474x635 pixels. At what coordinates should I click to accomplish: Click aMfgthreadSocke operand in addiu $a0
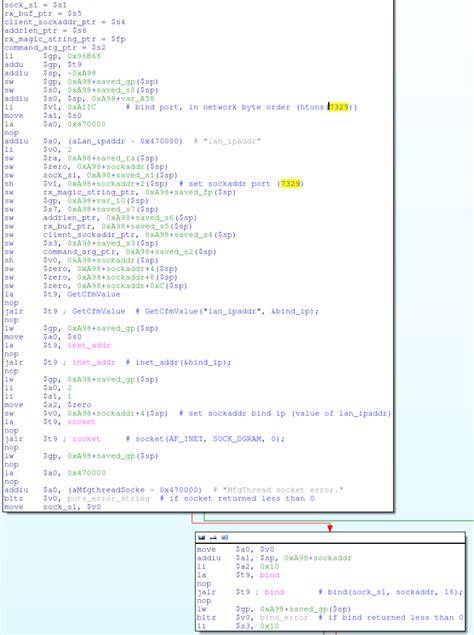point(110,490)
